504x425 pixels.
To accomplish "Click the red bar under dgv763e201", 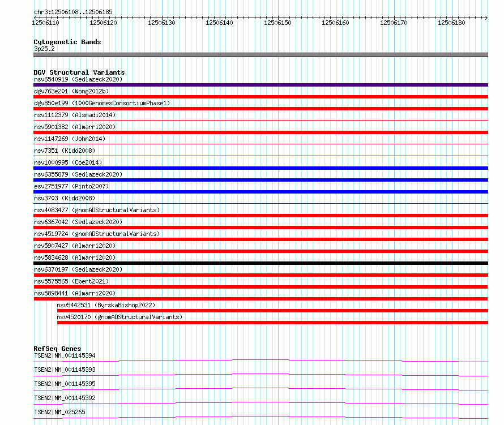I will coord(260,97).
